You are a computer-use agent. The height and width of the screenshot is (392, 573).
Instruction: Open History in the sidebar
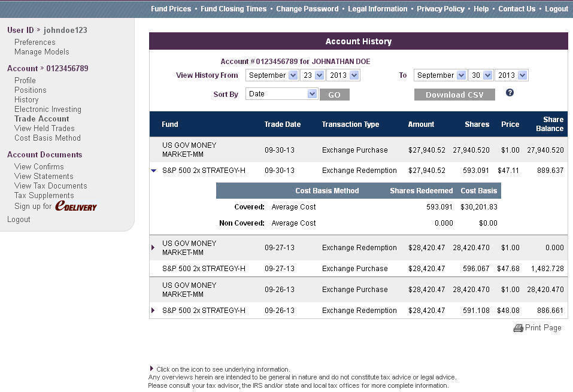pyautogui.click(x=26, y=100)
